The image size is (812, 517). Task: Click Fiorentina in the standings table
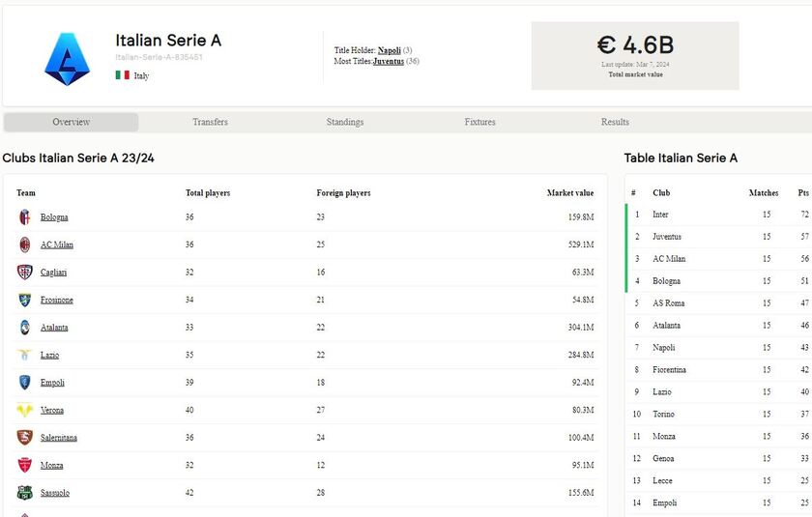tap(669, 370)
